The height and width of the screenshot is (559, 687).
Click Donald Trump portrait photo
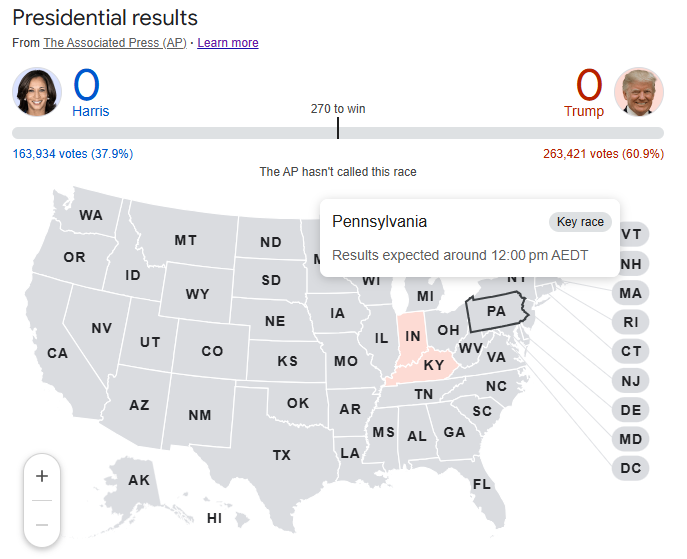point(639,92)
